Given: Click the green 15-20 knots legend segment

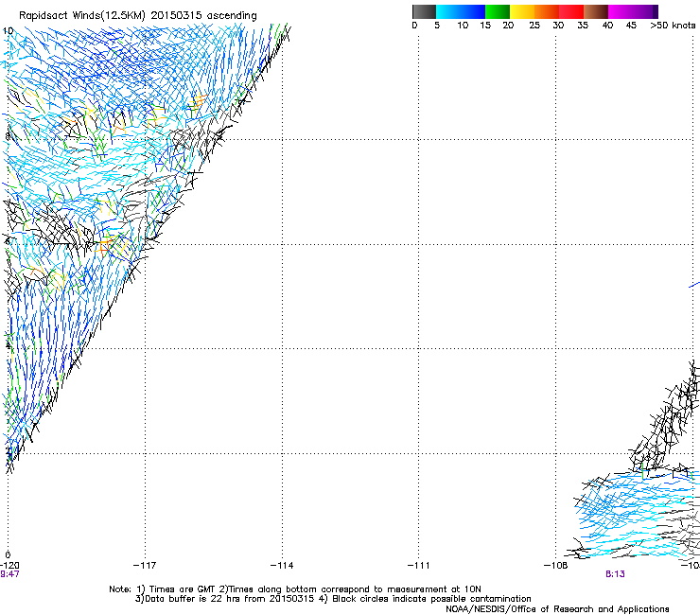Looking at the screenshot, I should click(x=498, y=11).
